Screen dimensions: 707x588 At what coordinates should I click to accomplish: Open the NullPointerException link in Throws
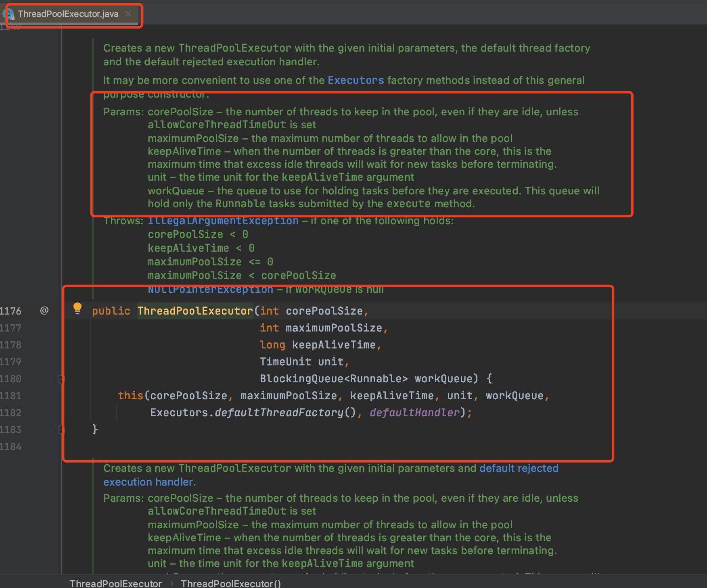(x=210, y=290)
